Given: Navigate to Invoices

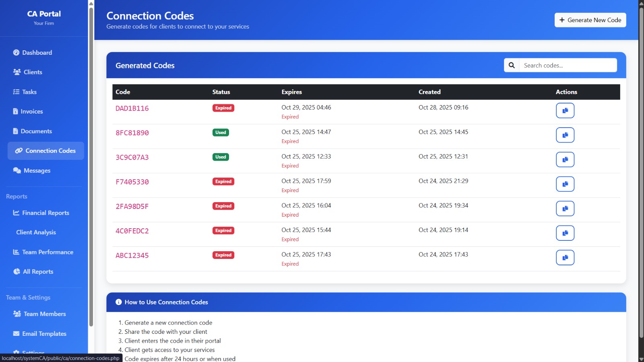Looking at the screenshot, I should pyautogui.click(x=31, y=112).
